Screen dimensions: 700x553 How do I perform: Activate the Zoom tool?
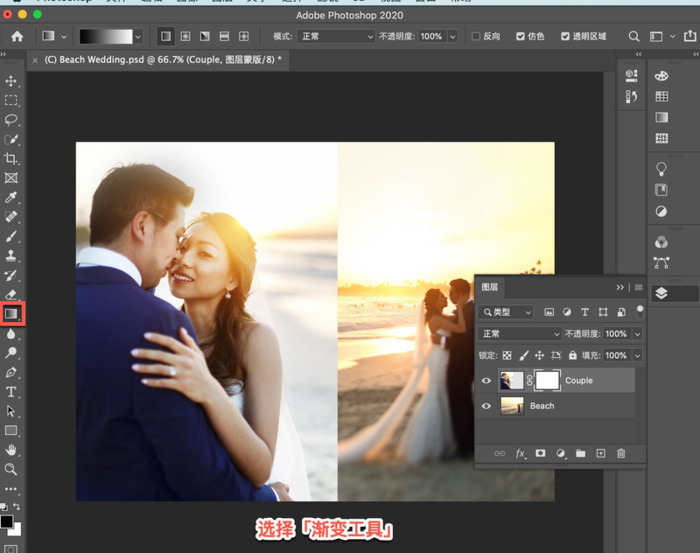coord(11,469)
